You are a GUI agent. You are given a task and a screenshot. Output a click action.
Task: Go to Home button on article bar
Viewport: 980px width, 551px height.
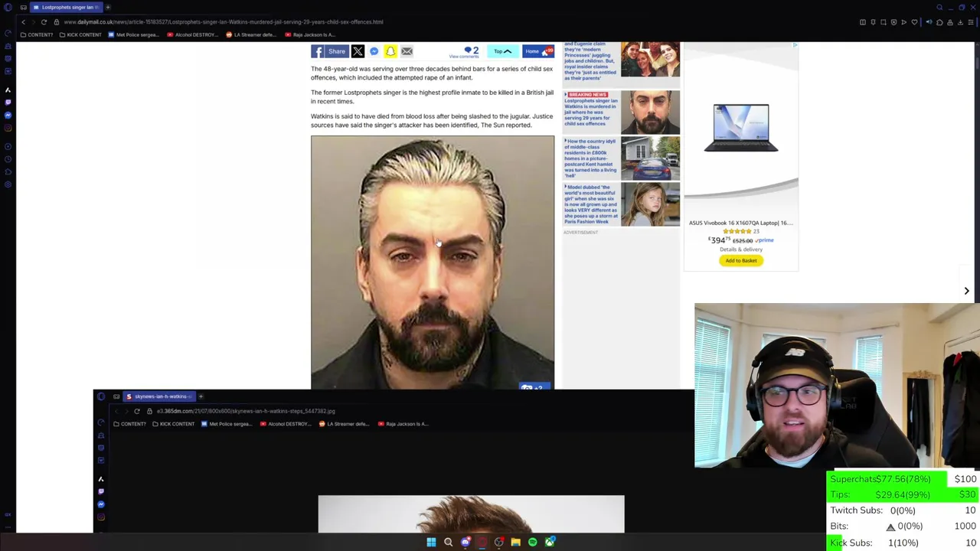pos(537,51)
